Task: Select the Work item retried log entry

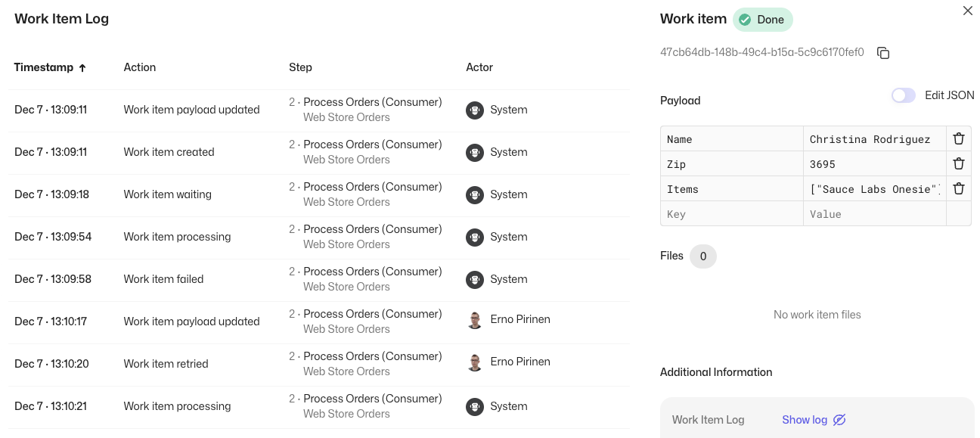Action: coord(166,363)
